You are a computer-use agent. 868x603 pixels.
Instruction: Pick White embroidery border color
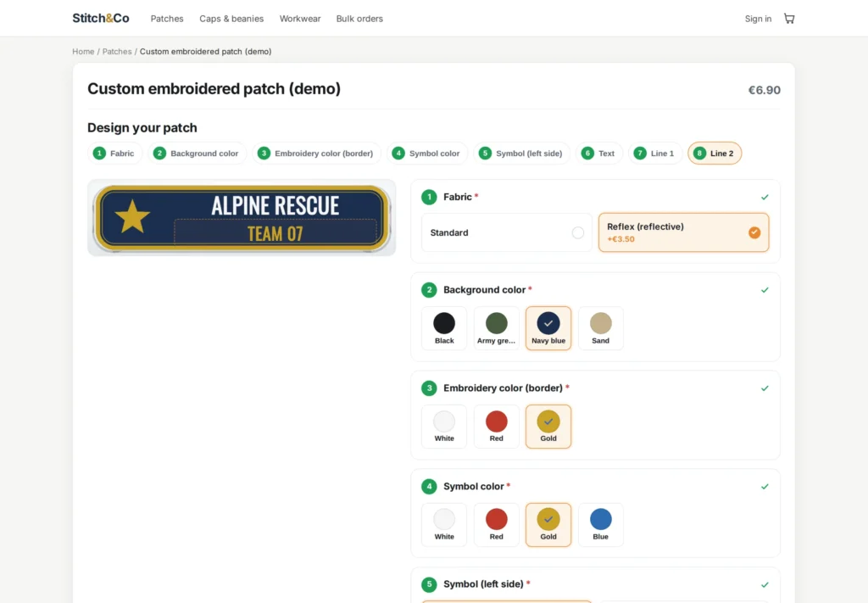coord(444,427)
